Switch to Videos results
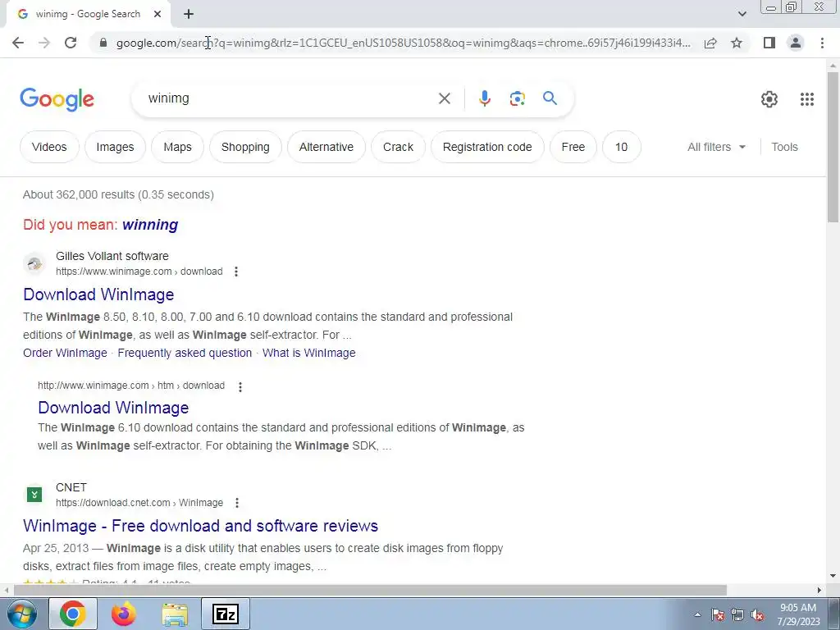Screen dimensions: 840x630 click(49, 147)
